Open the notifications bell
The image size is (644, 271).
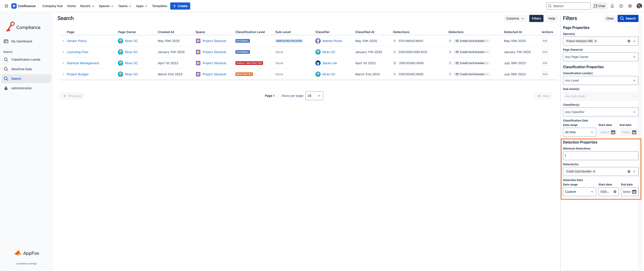pyautogui.click(x=612, y=6)
